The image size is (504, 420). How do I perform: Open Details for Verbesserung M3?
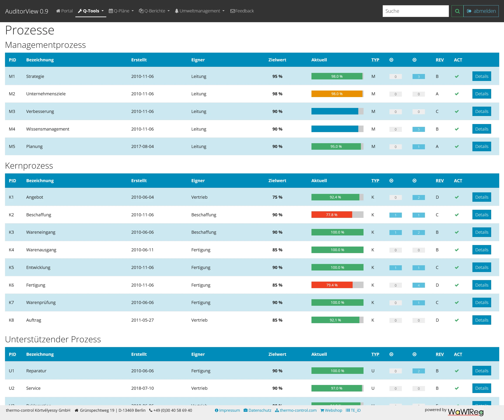pos(481,111)
